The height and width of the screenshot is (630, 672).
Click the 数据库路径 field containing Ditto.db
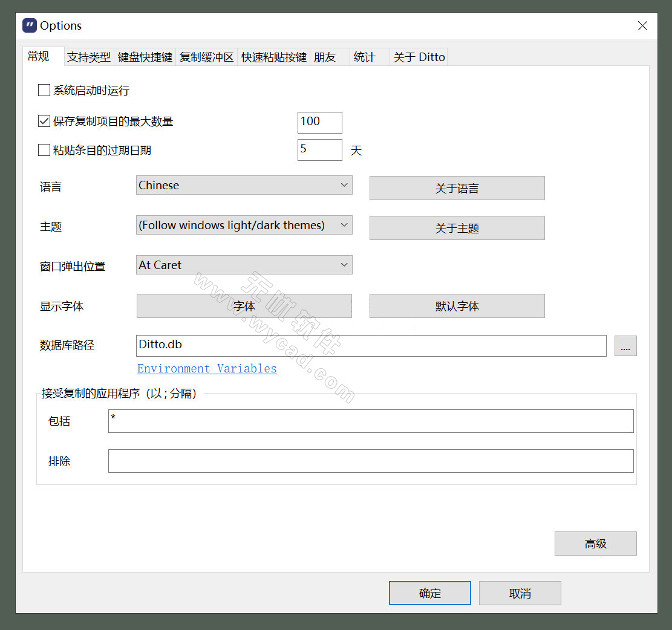pos(371,346)
